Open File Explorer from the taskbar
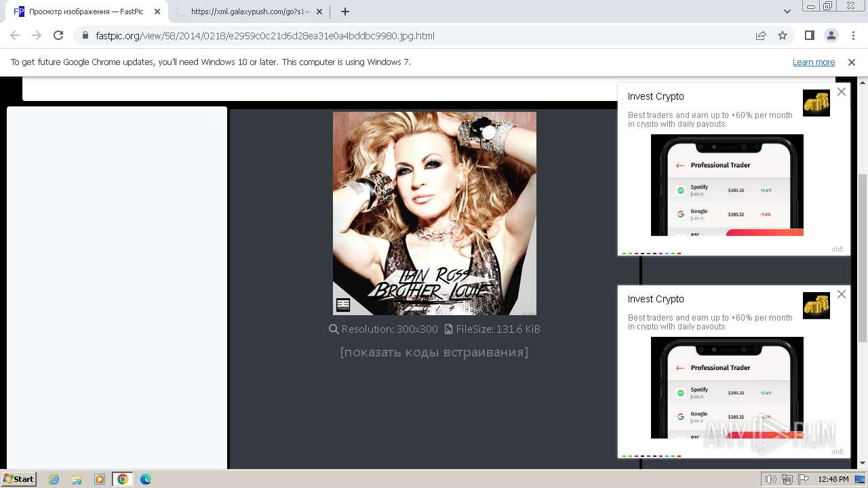 click(77, 479)
